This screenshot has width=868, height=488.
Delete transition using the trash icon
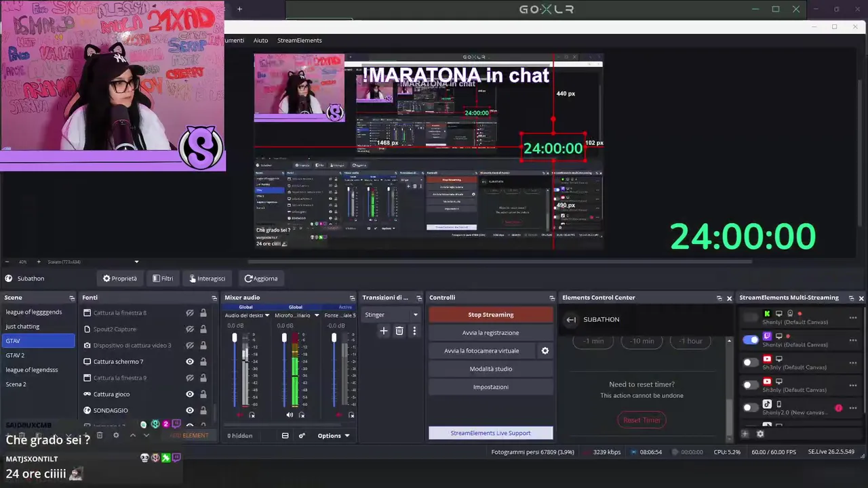click(x=399, y=331)
